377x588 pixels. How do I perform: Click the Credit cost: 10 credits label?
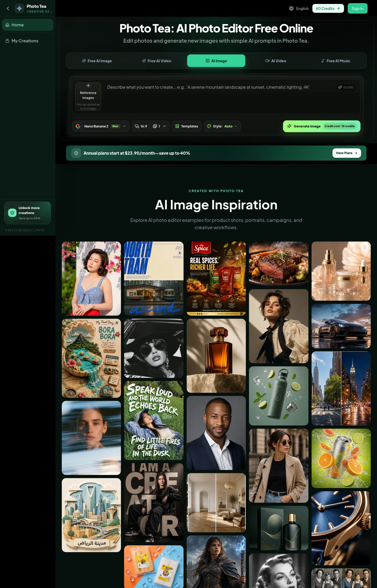coord(340,126)
